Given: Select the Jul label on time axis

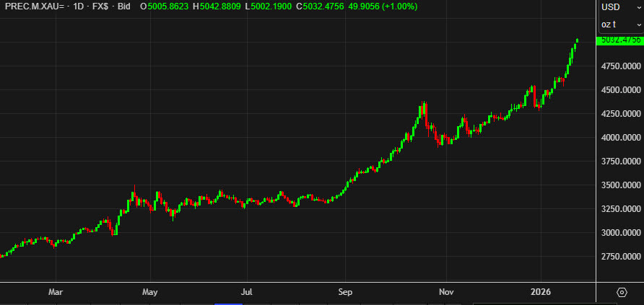Looking at the screenshot, I should (x=247, y=292).
